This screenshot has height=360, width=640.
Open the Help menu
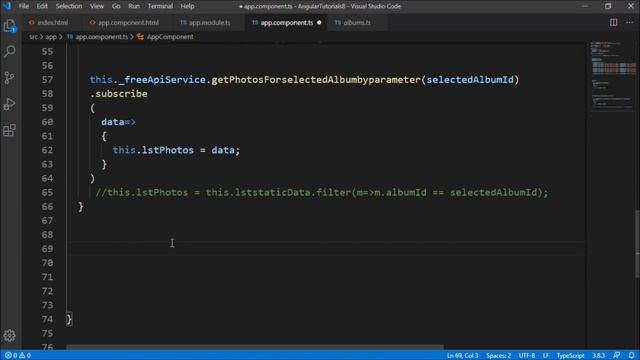pos(187,6)
